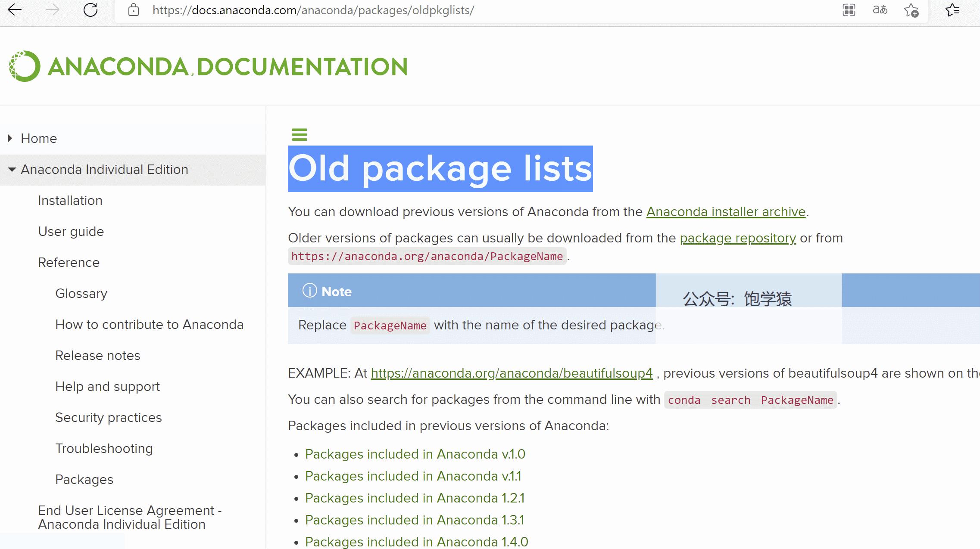Viewport: 980px width, 549px height.
Task: Expand the Home tree item arrow
Action: coord(10,138)
